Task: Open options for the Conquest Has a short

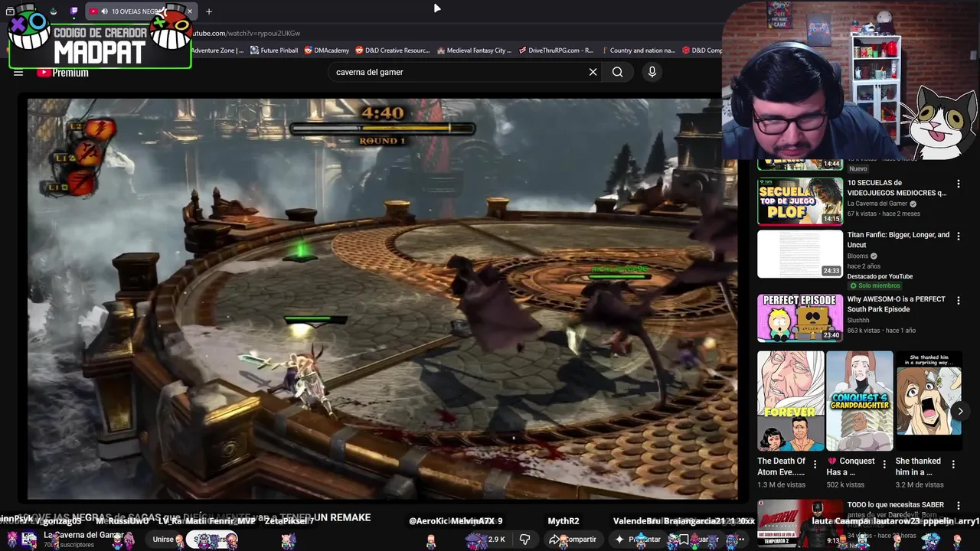Action: [x=884, y=464]
